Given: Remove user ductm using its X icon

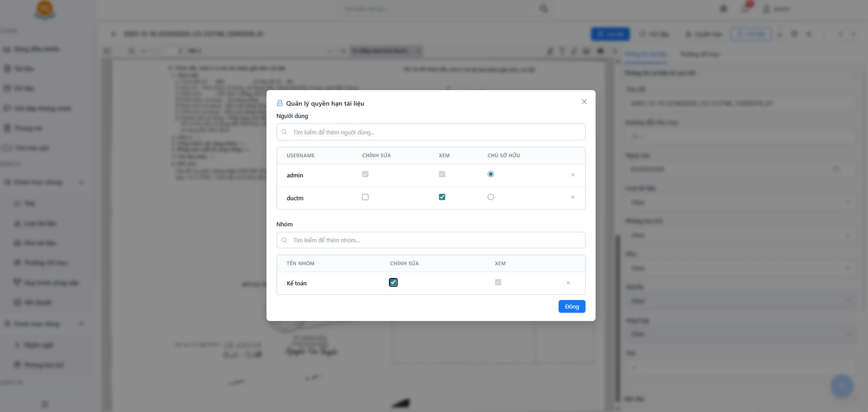Looking at the screenshot, I should [572, 198].
